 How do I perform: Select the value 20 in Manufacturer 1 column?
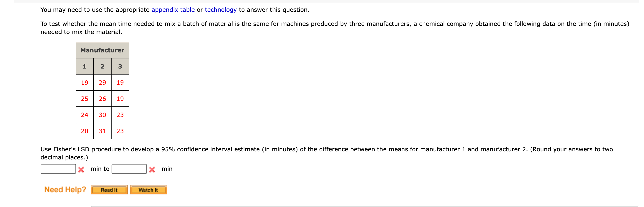point(85,131)
